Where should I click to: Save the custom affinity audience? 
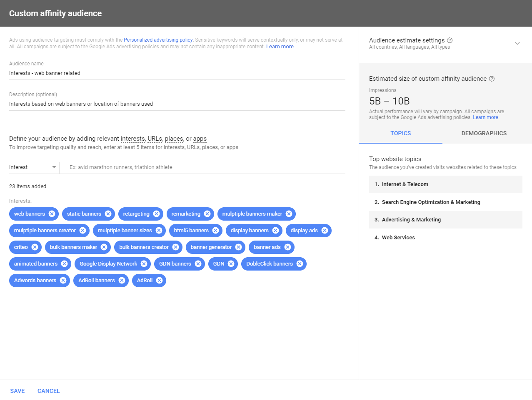click(x=17, y=391)
